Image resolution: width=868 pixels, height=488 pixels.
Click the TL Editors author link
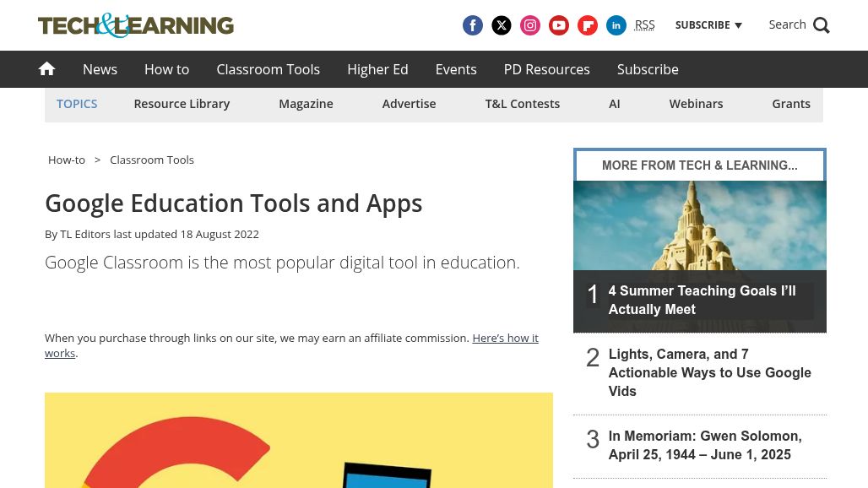(x=84, y=234)
